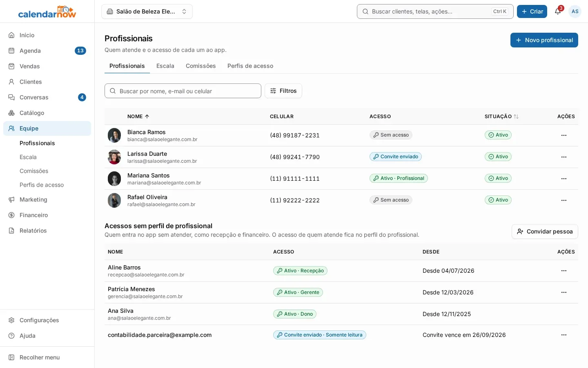Open notifications bell icon
The height and width of the screenshot is (368, 588).
[558, 11]
